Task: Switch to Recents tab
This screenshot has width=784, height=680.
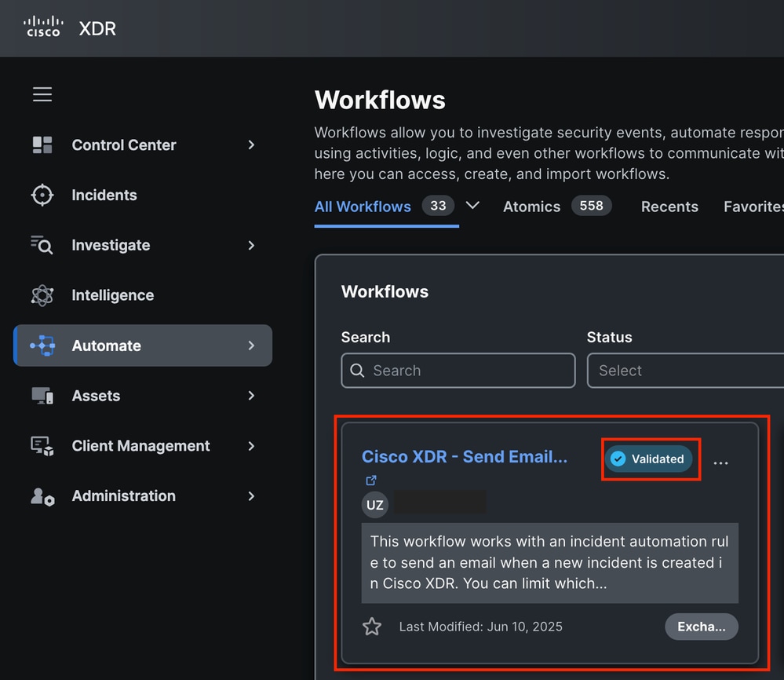Action: pyautogui.click(x=669, y=207)
